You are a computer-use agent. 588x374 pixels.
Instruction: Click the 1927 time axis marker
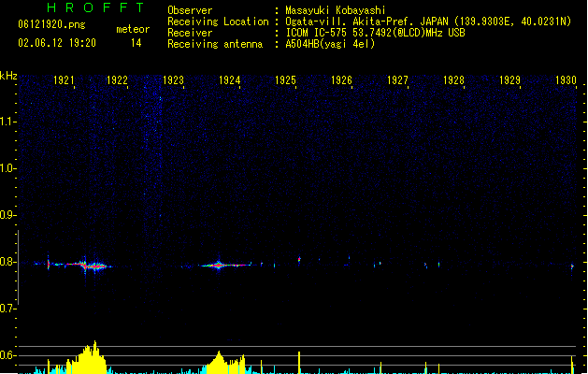point(397,80)
